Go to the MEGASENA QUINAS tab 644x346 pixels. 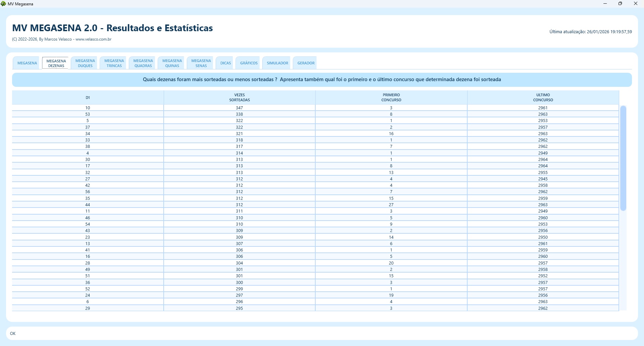point(172,63)
